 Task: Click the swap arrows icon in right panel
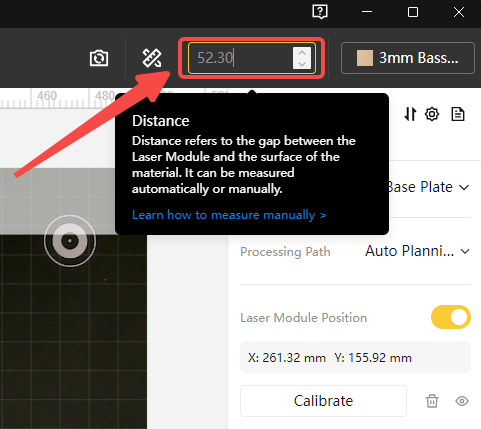tap(410, 114)
